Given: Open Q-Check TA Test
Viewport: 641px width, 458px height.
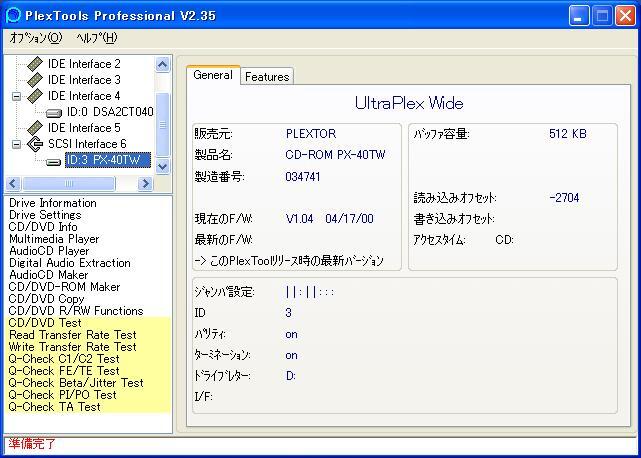Looking at the screenshot, I should (54, 407).
